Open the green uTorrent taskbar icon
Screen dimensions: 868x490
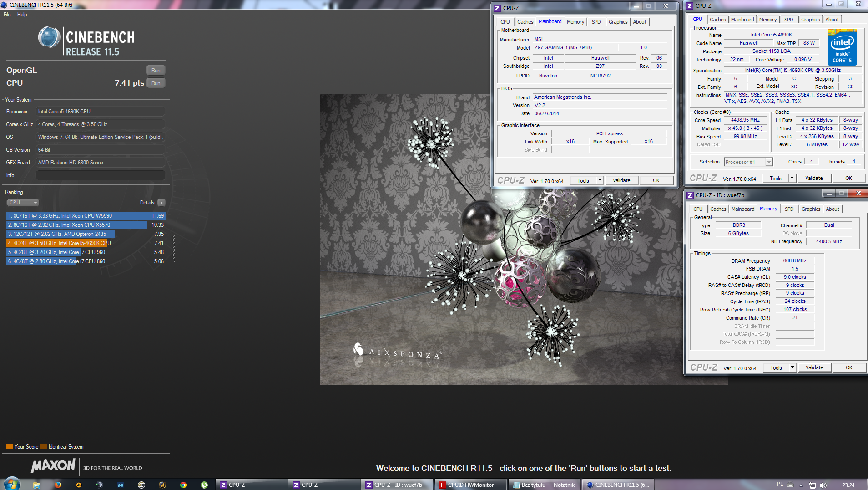pyautogui.click(x=204, y=485)
